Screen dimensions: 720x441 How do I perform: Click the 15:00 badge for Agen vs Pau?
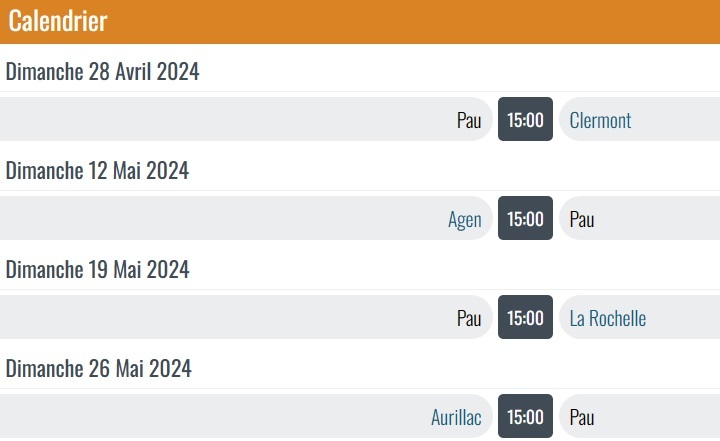[525, 219]
